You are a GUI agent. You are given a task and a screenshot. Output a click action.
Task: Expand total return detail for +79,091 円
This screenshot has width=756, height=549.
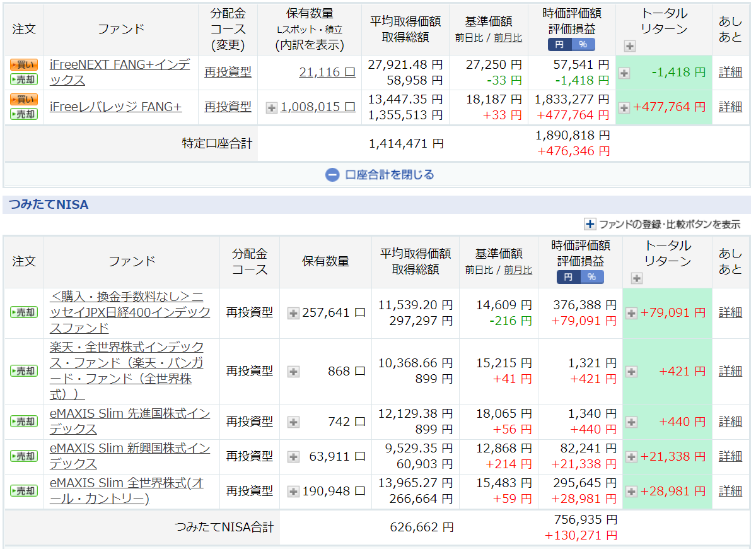(x=631, y=314)
